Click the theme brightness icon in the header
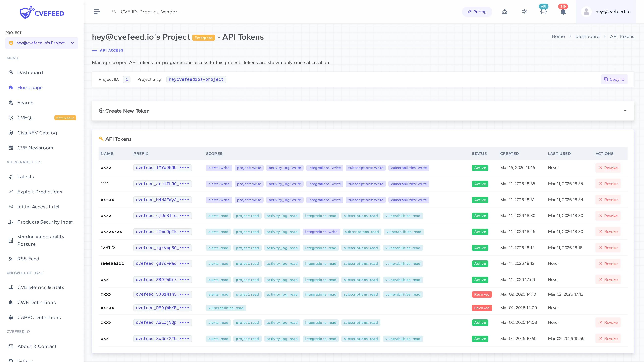The image size is (644, 362). (x=524, y=12)
